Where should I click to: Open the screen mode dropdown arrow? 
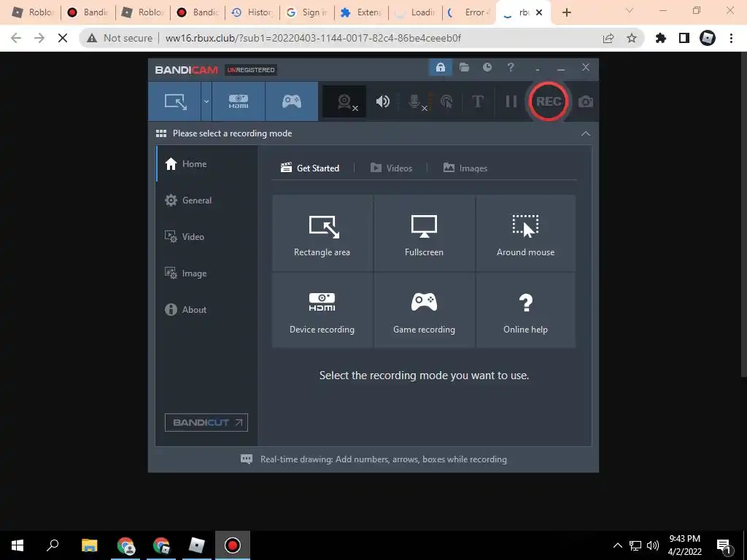click(x=206, y=101)
